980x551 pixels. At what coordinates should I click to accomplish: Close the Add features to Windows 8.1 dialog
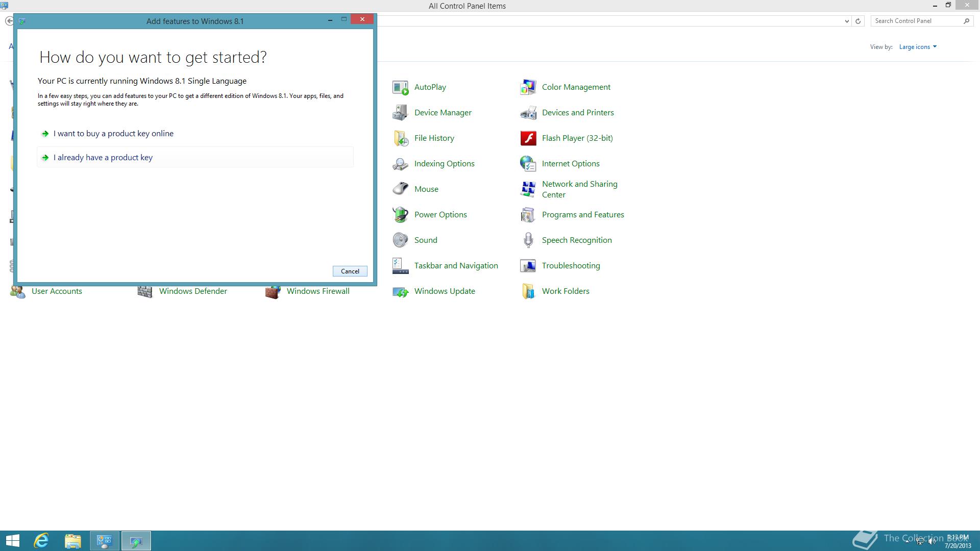pyautogui.click(x=362, y=19)
